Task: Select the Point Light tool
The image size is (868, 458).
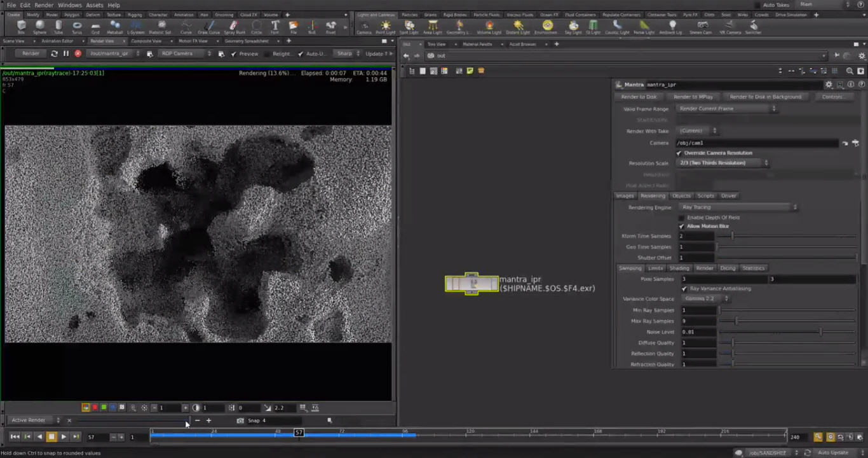Action: pyautogui.click(x=386, y=26)
